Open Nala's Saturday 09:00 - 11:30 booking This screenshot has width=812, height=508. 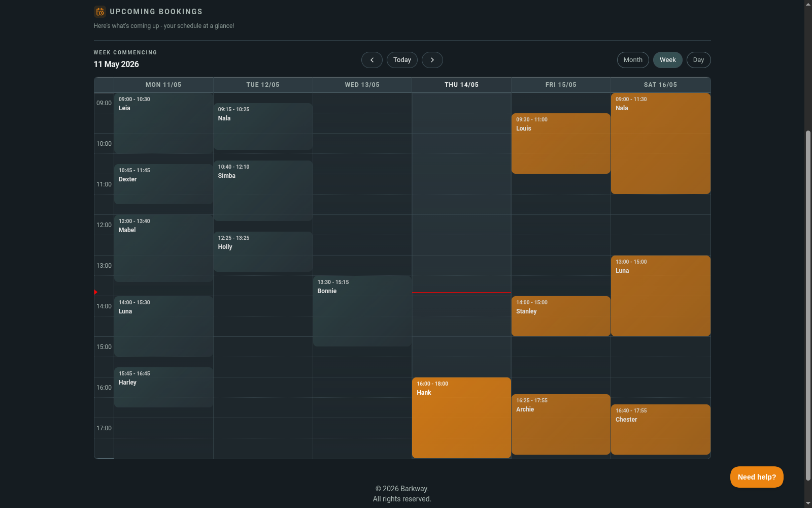click(x=660, y=143)
